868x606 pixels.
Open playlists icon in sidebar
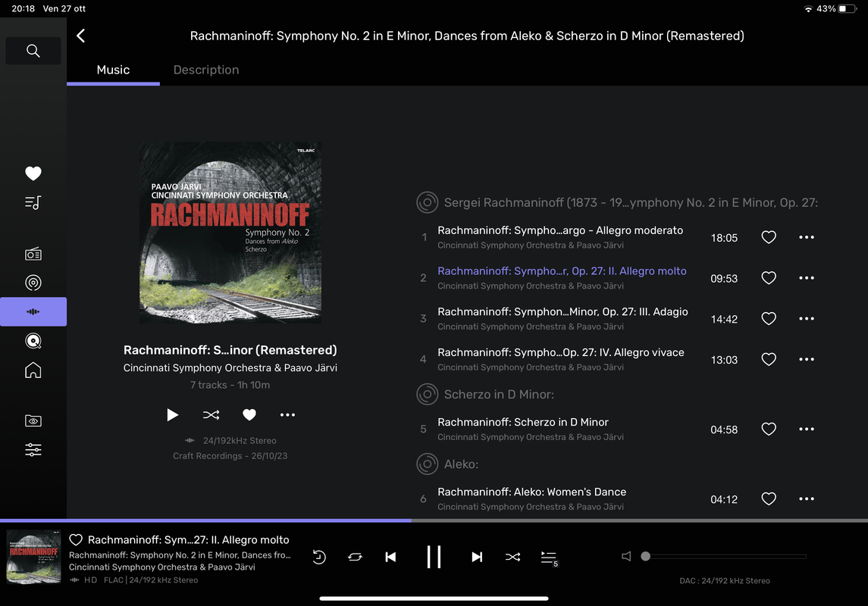tap(33, 203)
